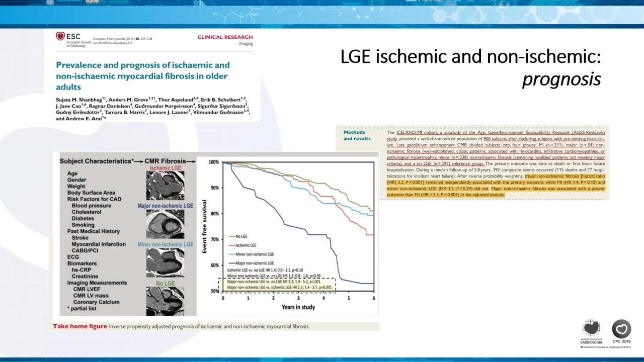644x362 pixels.
Task: Click the 'Major non-ischemic LGE' chart legend entry
Action: coord(251,263)
